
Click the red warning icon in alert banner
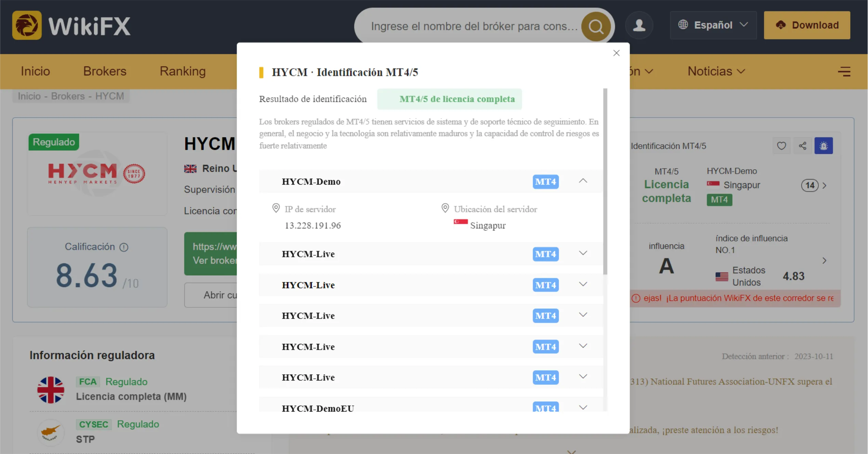(636, 298)
